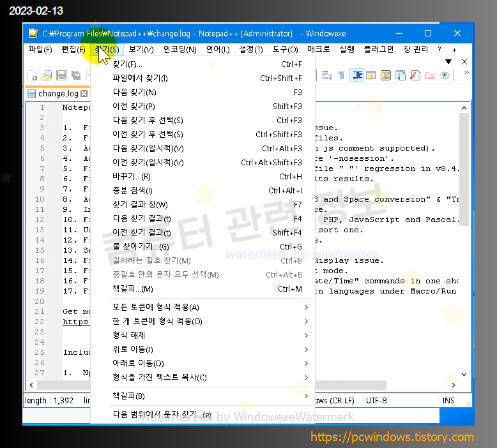Select the change.log document tab
This screenshot has width=497, height=448.
click(x=57, y=93)
